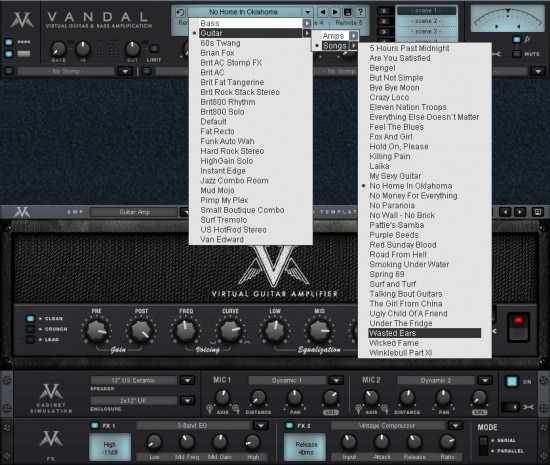The image size is (550, 465).
Task: Click the Freq voicing knob
Action: click(x=186, y=331)
